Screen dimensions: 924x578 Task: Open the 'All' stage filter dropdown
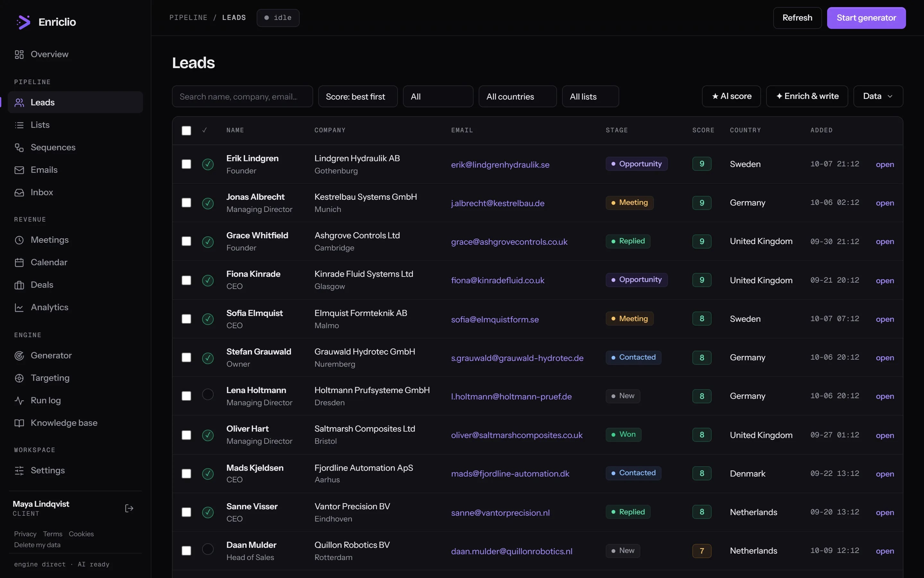[x=438, y=97]
